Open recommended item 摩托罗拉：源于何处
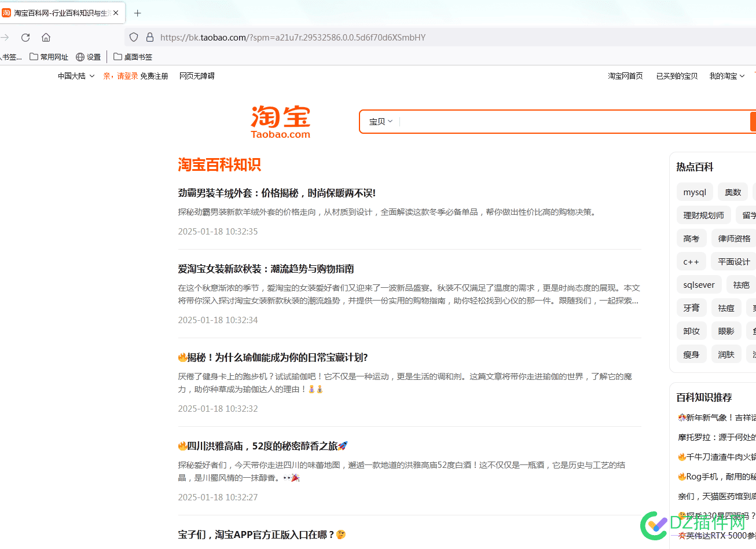The height and width of the screenshot is (549, 756). pyautogui.click(x=717, y=437)
